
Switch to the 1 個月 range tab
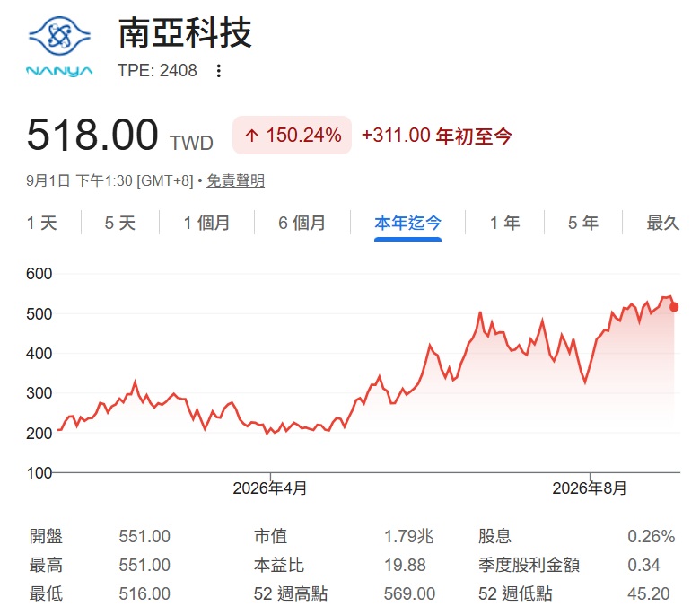(206, 223)
